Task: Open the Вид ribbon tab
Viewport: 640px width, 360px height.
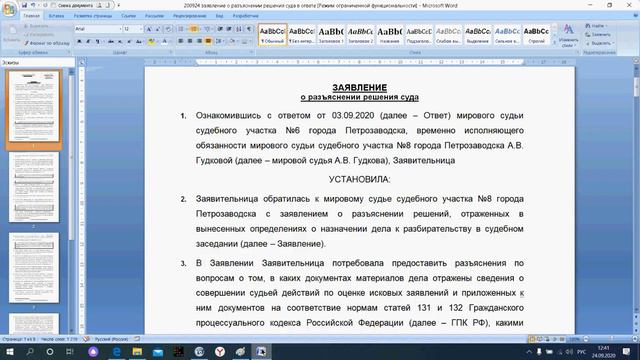Action: tap(220, 16)
